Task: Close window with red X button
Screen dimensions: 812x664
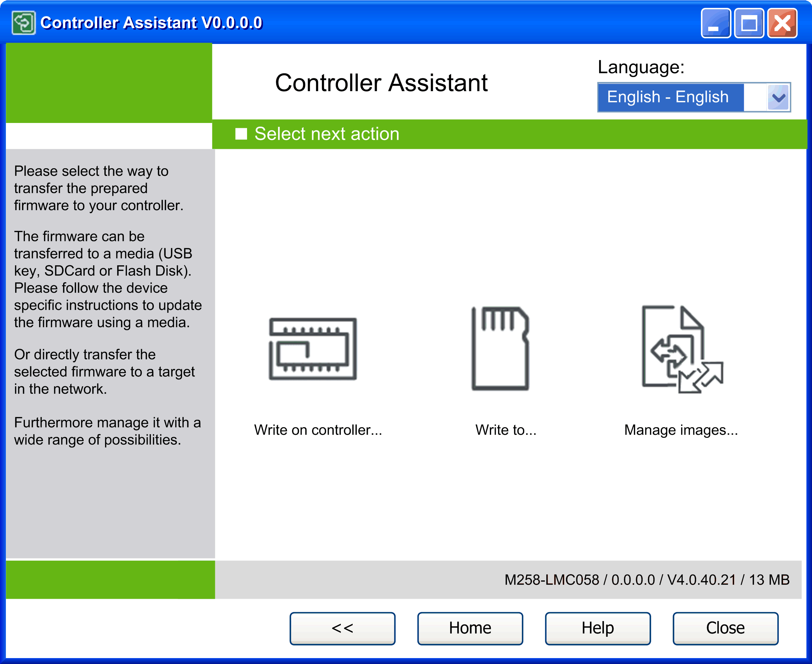Action: (782, 24)
